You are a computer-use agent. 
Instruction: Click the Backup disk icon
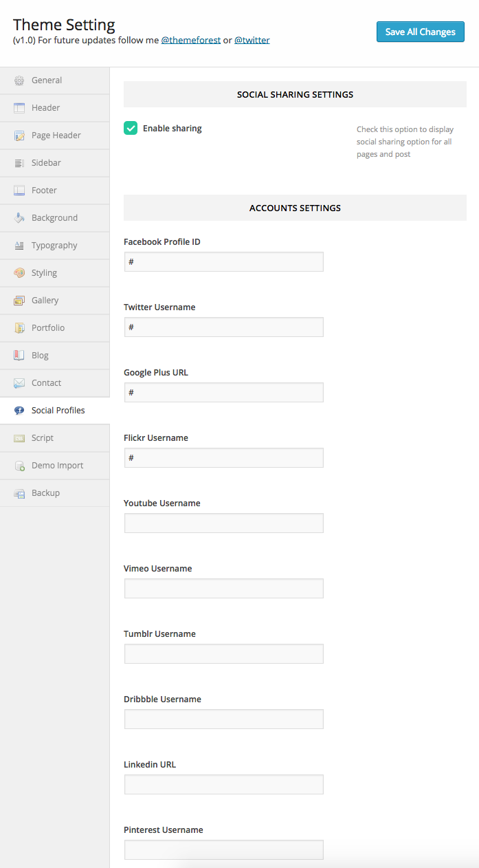coord(19,493)
